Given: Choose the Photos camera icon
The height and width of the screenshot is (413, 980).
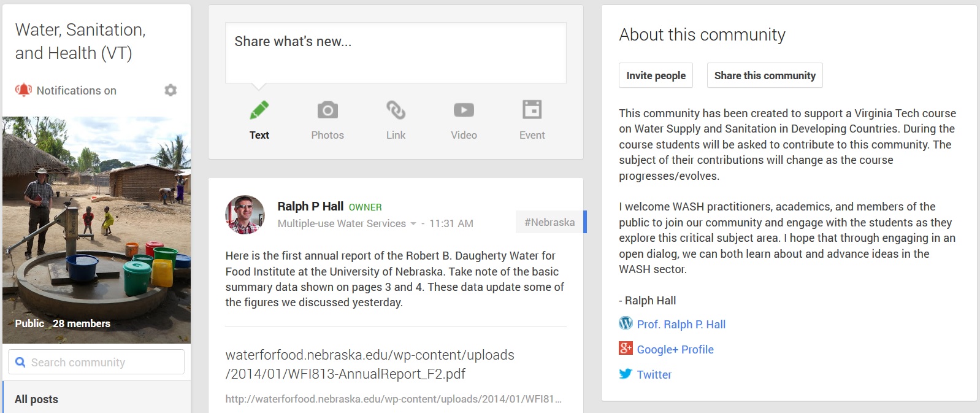Looking at the screenshot, I should pos(327,110).
